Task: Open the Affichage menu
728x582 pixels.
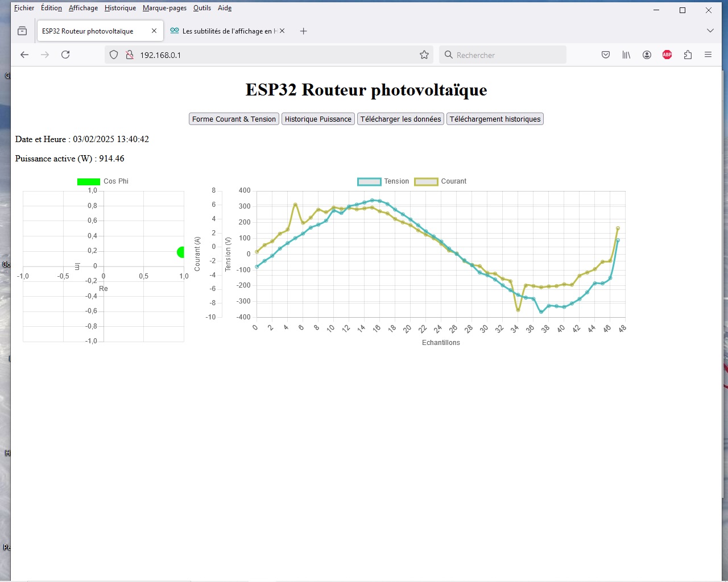Action: (x=83, y=8)
